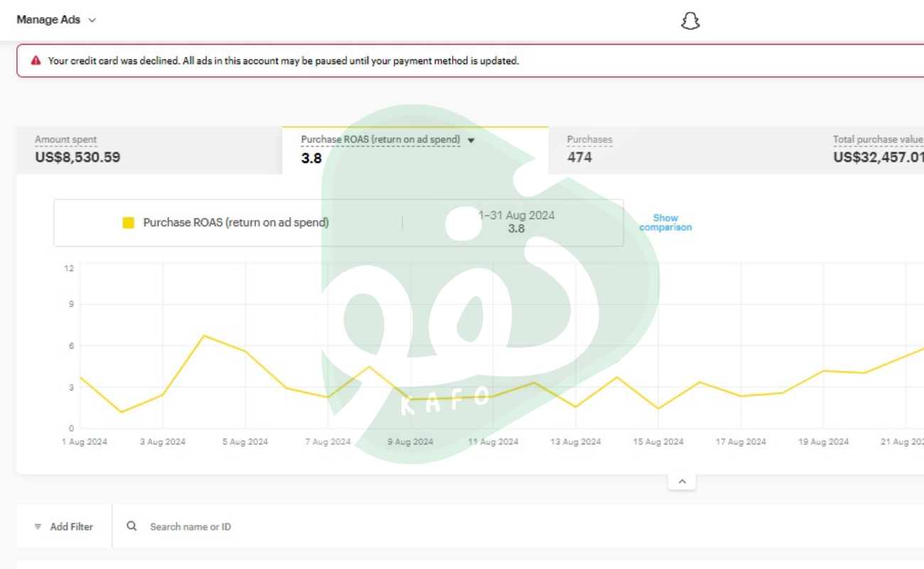This screenshot has width=924, height=569.
Task: Click the chart peak near 4 Aug
Action: (204, 336)
